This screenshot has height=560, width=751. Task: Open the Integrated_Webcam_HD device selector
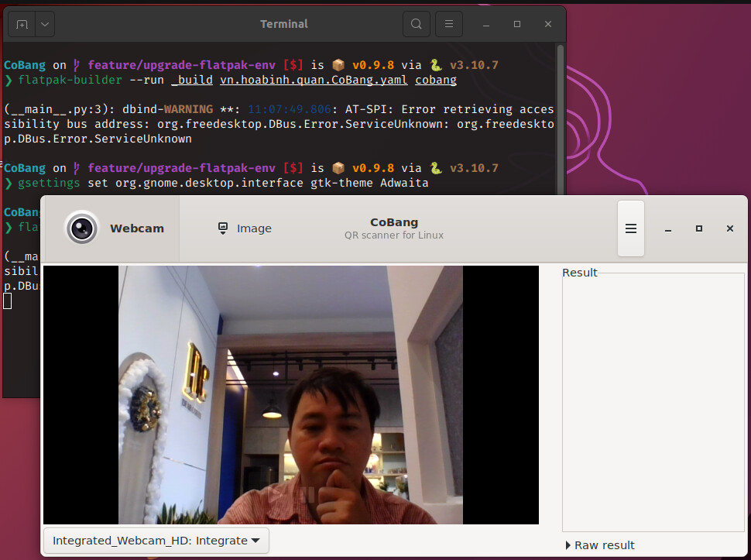coord(156,541)
